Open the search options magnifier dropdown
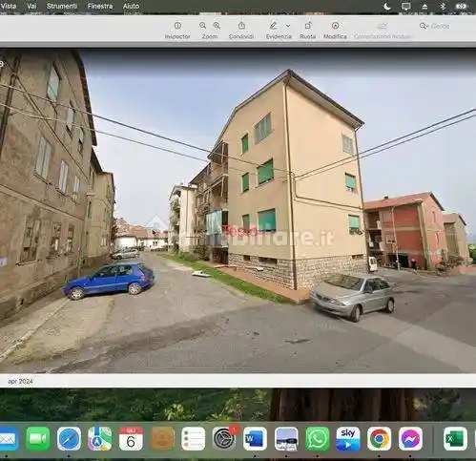This screenshot has height=461, width=476. [424, 26]
